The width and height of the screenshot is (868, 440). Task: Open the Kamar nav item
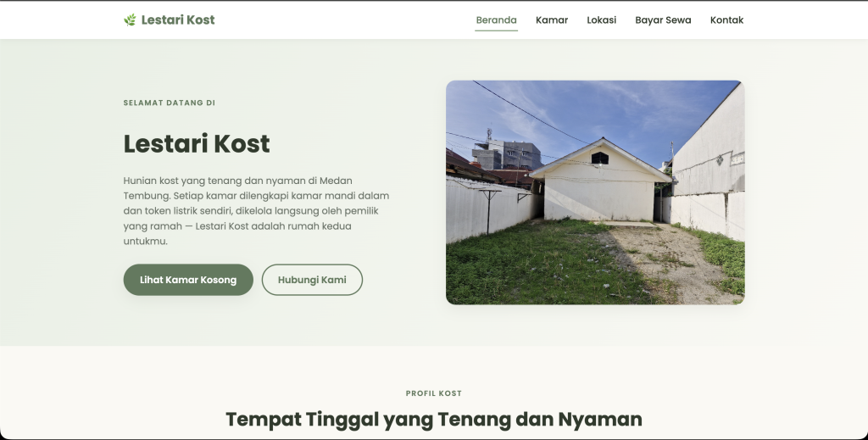click(552, 20)
